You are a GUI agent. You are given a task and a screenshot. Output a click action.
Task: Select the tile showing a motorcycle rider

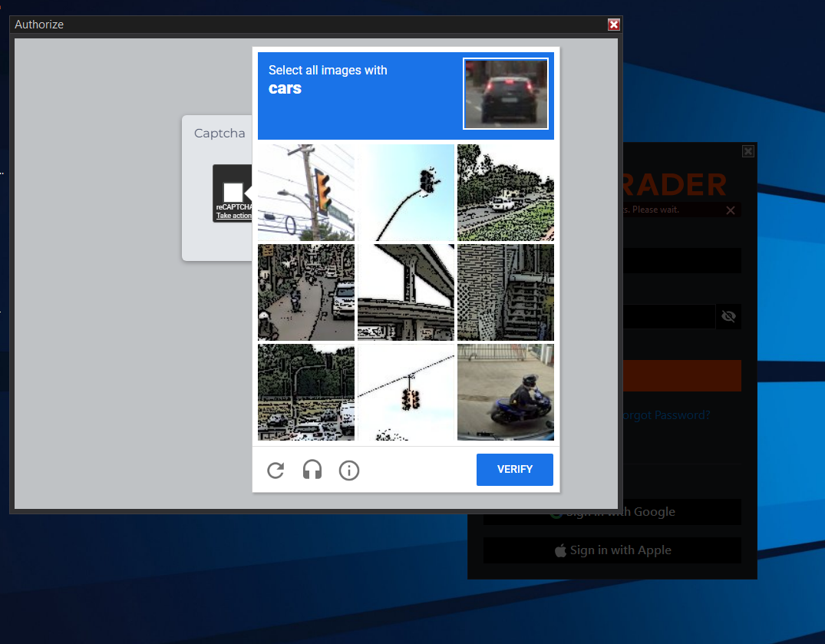(x=505, y=392)
